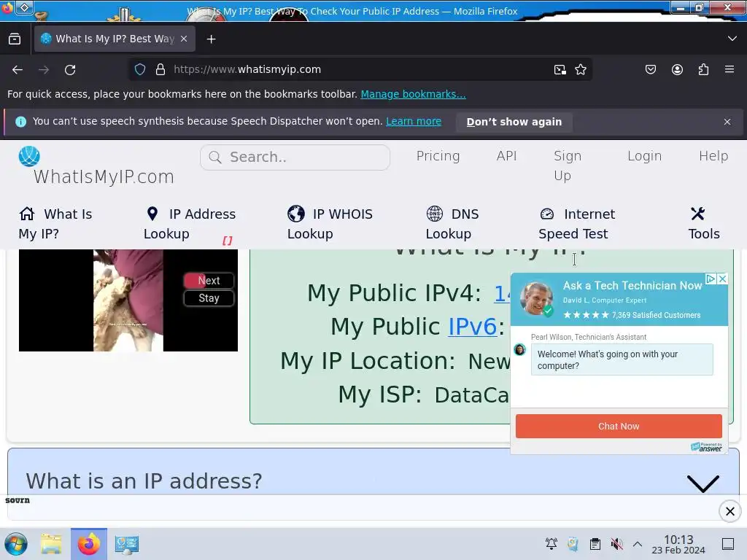Open tracking protection shield icon

click(140, 69)
